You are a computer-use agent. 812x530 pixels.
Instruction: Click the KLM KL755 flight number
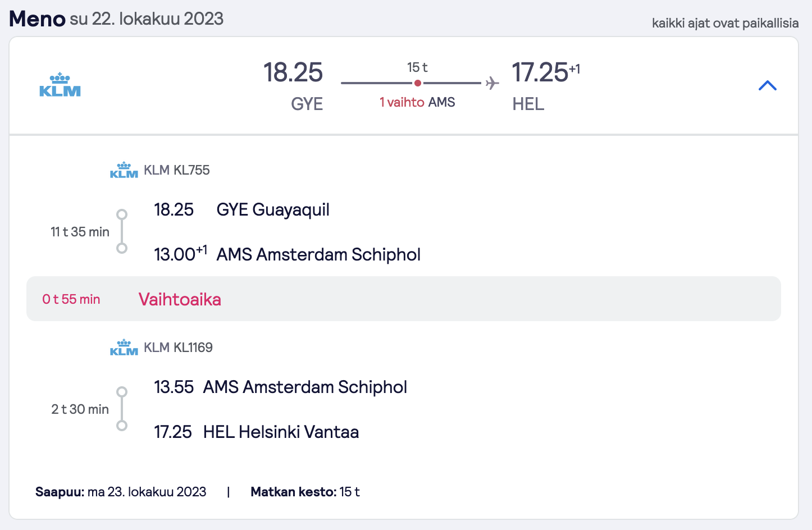point(177,170)
